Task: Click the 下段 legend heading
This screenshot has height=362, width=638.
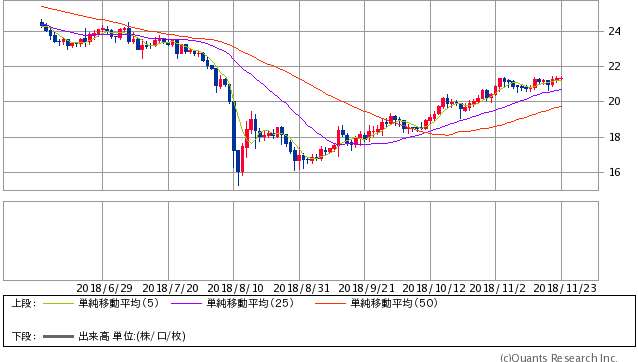Action: point(24,336)
